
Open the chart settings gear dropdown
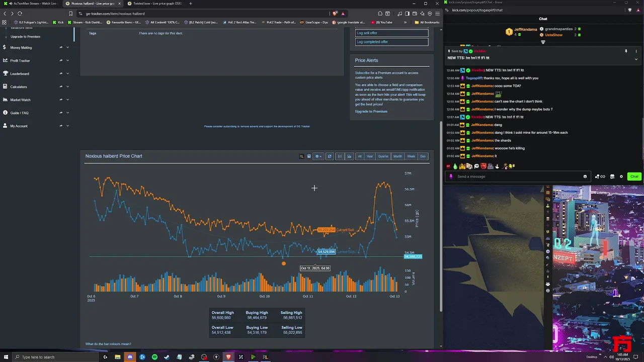(318, 156)
